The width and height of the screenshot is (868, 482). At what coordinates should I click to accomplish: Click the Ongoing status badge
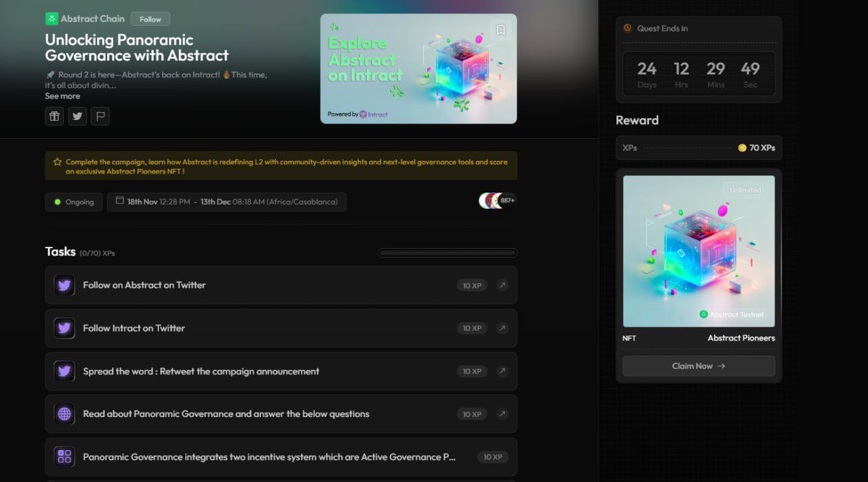[x=74, y=202]
